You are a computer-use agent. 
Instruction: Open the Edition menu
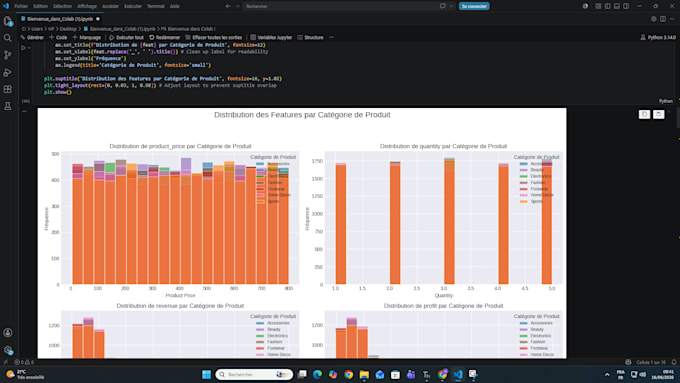[40, 6]
